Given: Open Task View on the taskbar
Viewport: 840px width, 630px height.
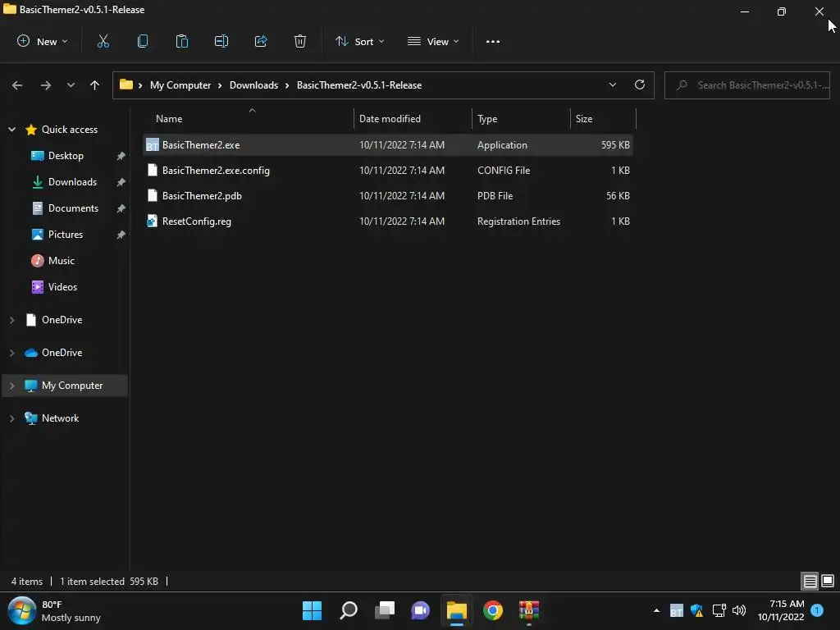Looking at the screenshot, I should tap(385, 610).
